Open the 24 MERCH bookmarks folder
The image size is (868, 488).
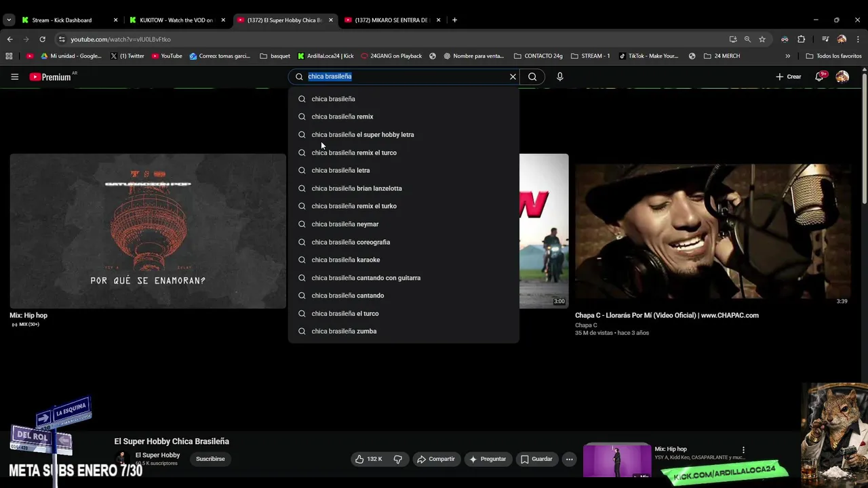pyautogui.click(x=722, y=56)
